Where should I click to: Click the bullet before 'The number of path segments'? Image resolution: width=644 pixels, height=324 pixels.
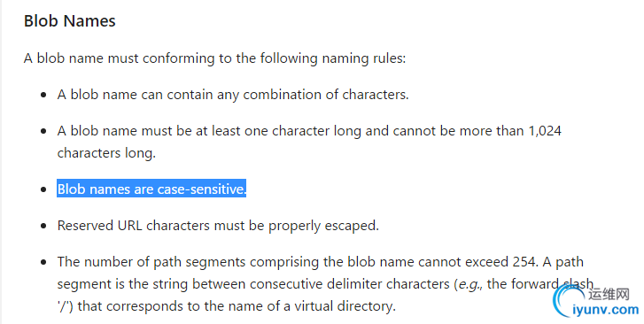tap(43, 262)
